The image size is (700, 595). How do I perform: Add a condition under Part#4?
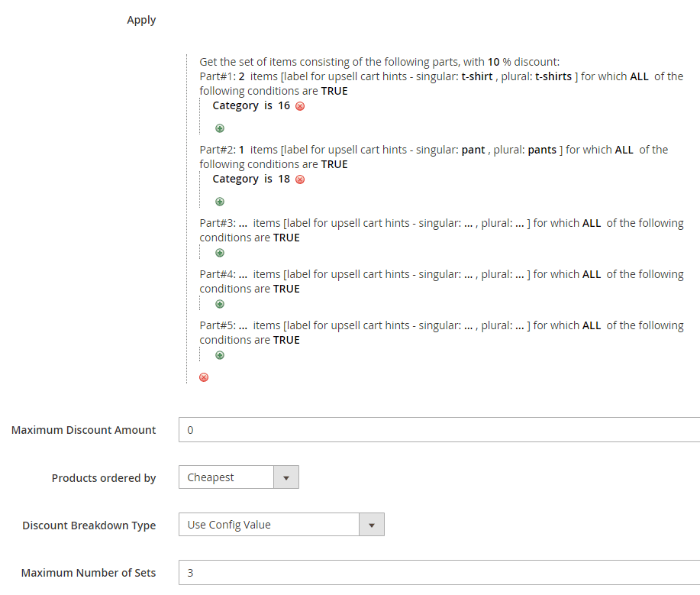220,304
